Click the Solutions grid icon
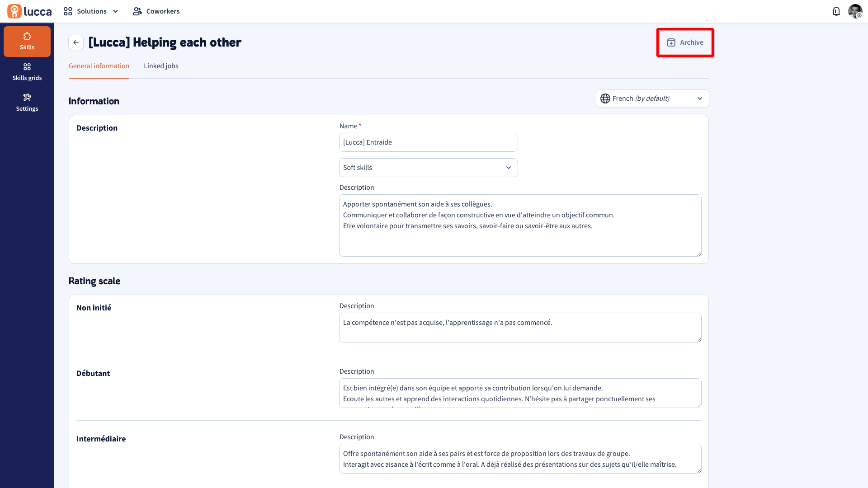The height and width of the screenshot is (488, 868). pos(68,11)
